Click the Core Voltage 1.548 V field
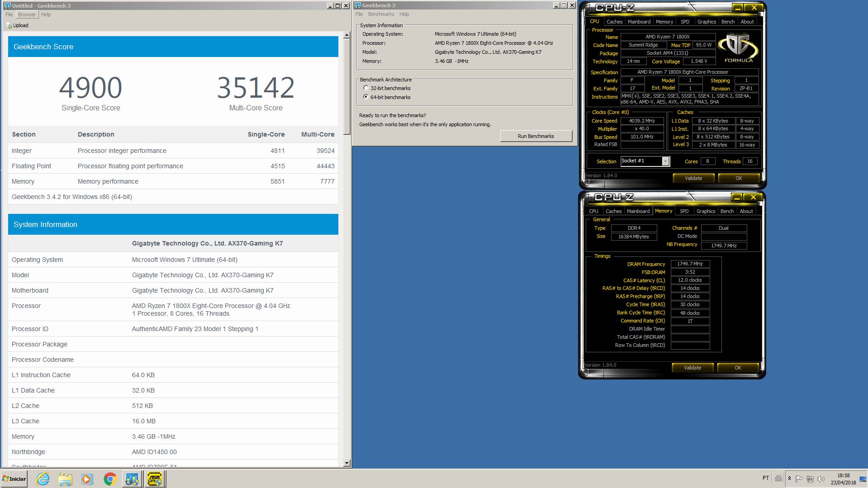Image resolution: width=868 pixels, height=488 pixels. tap(699, 61)
